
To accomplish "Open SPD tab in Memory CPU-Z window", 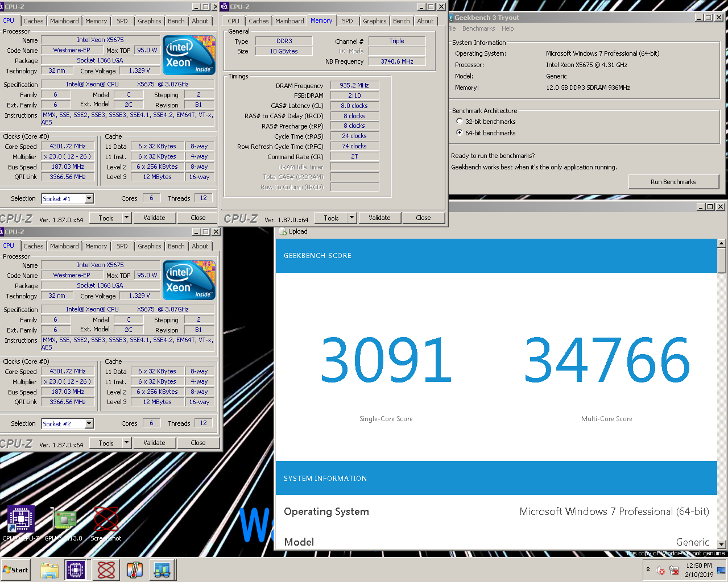I will coord(347,21).
